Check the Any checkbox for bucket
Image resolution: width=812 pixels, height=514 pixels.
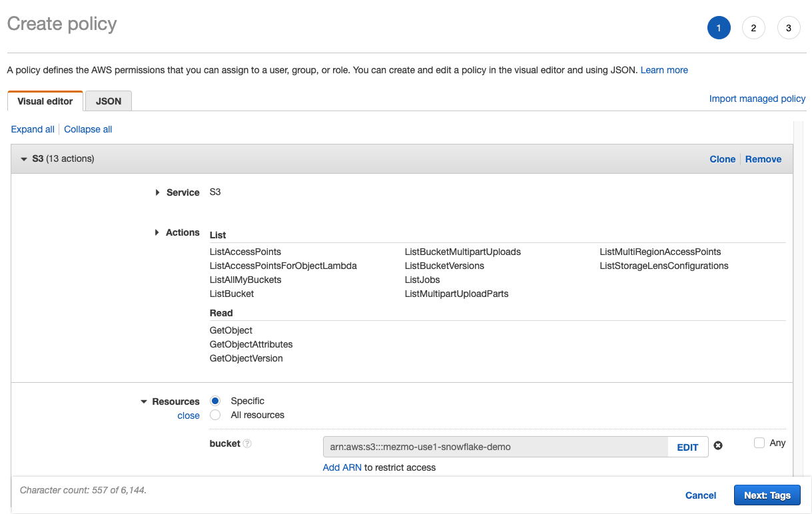click(x=759, y=443)
